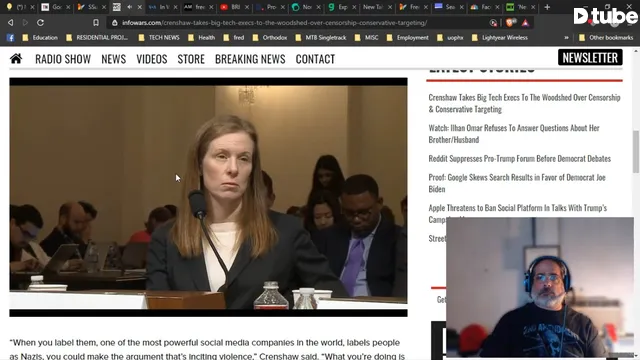Open the RADIO SHOW menu item

pyautogui.click(x=63, y=59)
